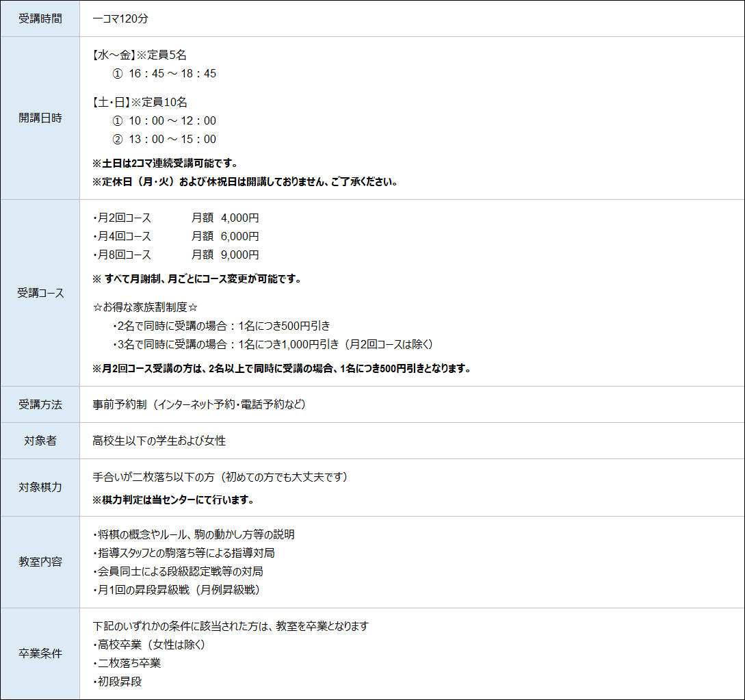
Task: Click the 初段昇段 graduation condition
Action: tap(117, 682)
